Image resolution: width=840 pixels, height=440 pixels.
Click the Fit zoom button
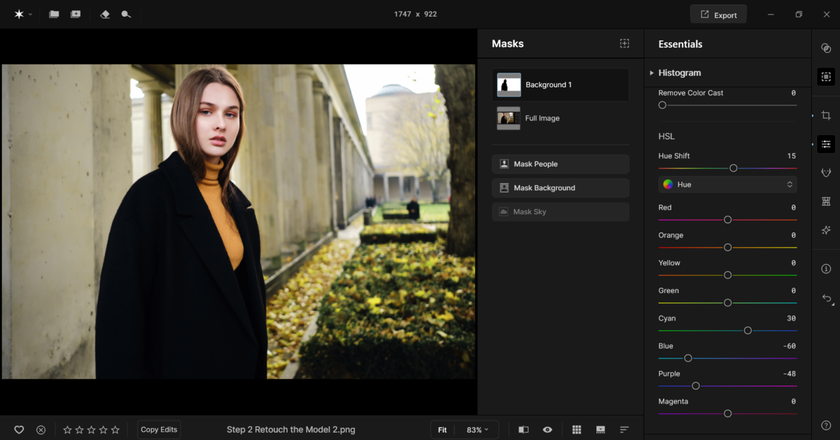coord(442,430)
